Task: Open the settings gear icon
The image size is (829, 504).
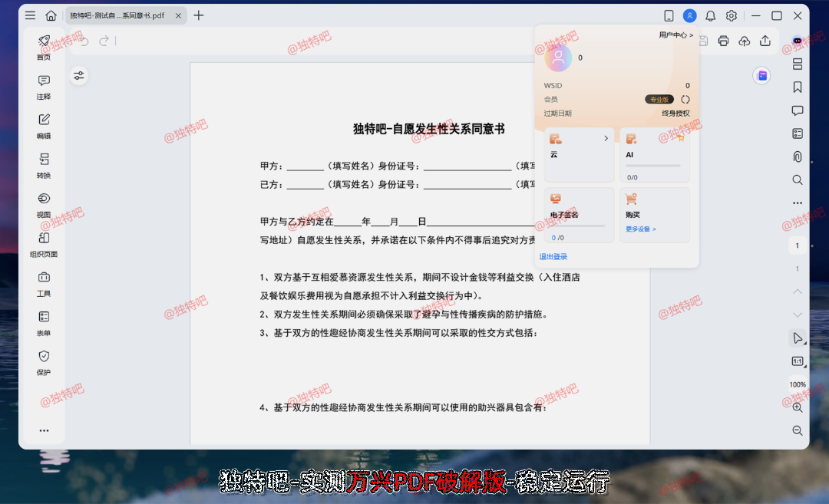Action: point(732,16)
